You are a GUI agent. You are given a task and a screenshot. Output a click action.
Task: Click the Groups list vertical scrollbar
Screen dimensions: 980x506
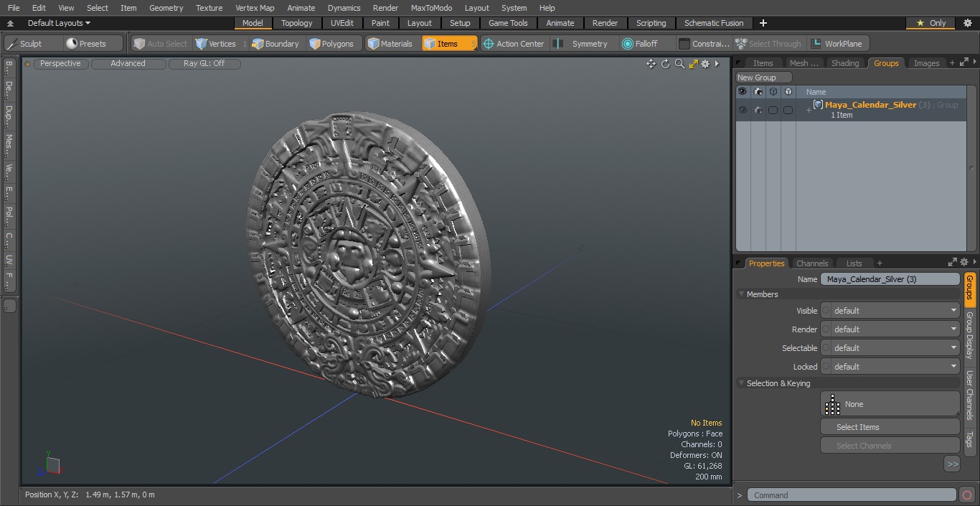972,169
